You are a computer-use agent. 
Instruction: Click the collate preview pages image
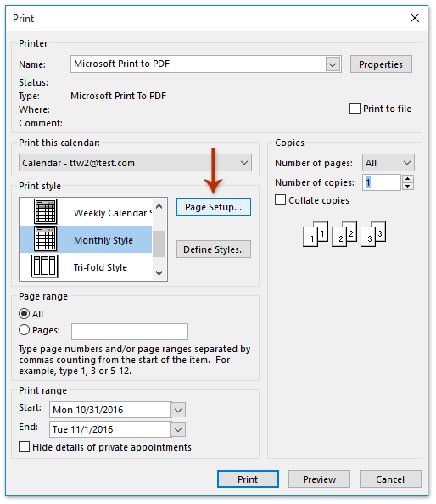click(344, 234)
